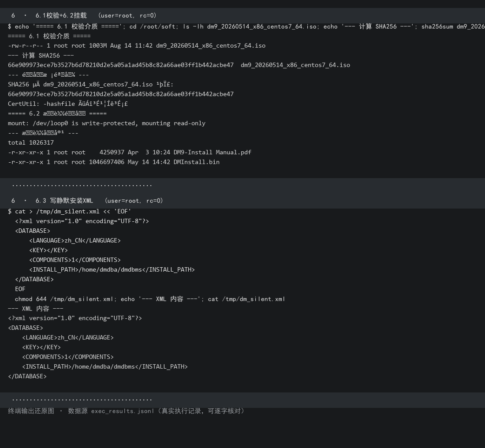Click the '6.1校验+6.2挂载' section header
This screenshot has width=485, height=448.
point(84,15)
